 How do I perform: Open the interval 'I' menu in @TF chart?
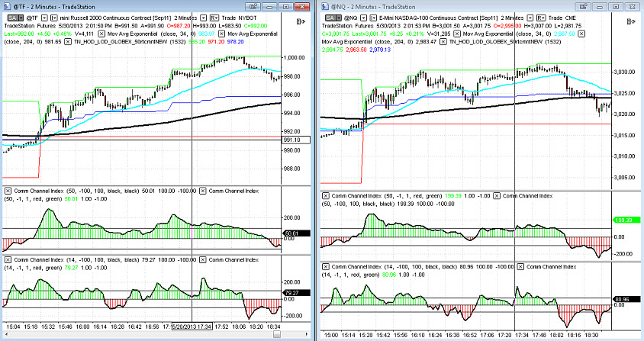point(54,18)
